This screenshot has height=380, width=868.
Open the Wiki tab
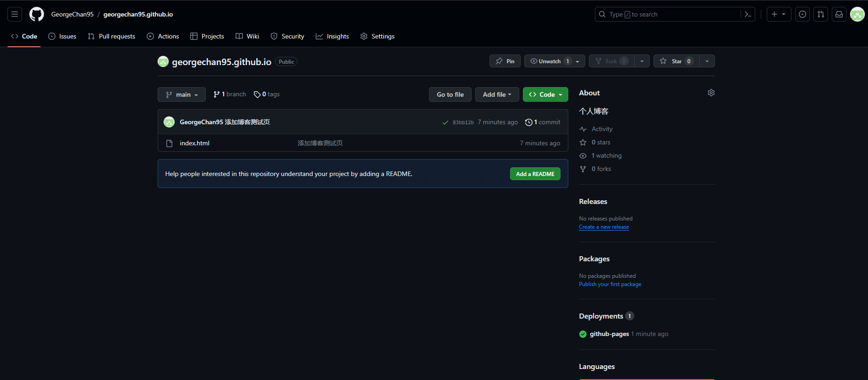[247, 36]
